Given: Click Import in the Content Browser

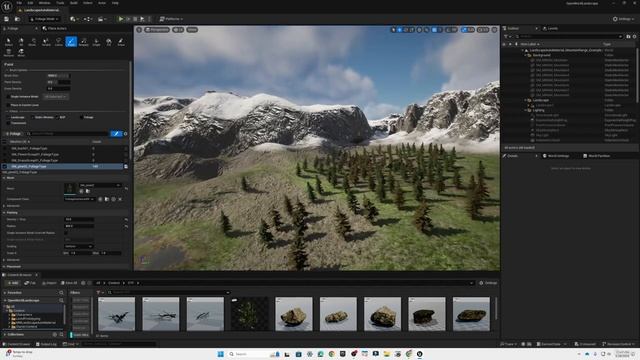Looking at the screenshot, I should pos(49,283).
